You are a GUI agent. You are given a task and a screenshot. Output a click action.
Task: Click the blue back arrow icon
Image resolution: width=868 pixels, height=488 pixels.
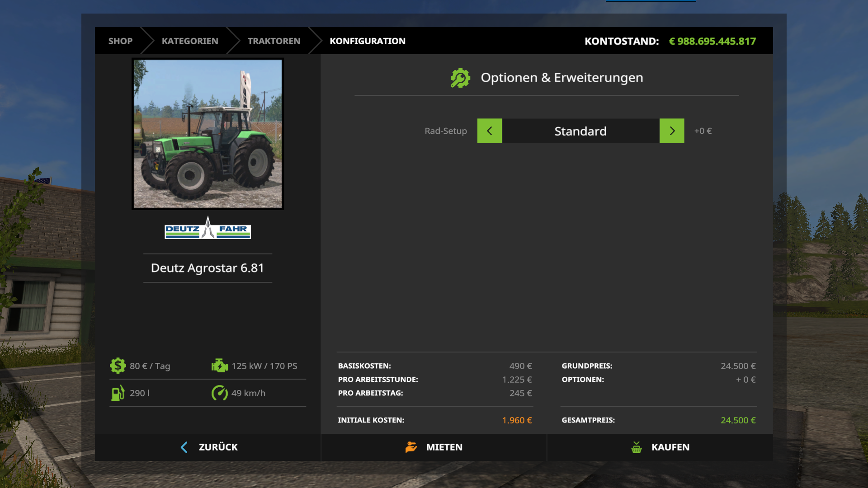(184, 447)
